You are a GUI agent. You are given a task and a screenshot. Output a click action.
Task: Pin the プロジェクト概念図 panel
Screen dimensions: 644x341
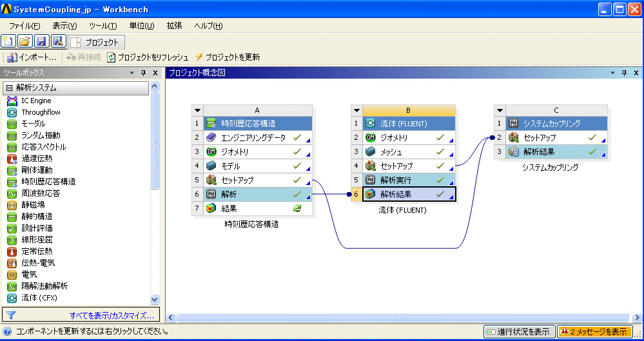click(x=624, y=73)
